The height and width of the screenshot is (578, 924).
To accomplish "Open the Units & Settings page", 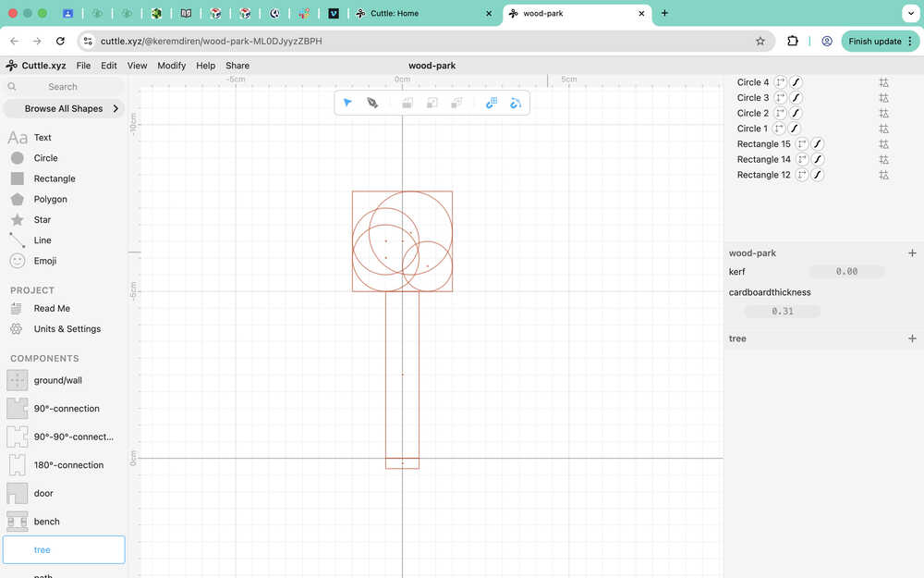I will click(x=67, y=329).
